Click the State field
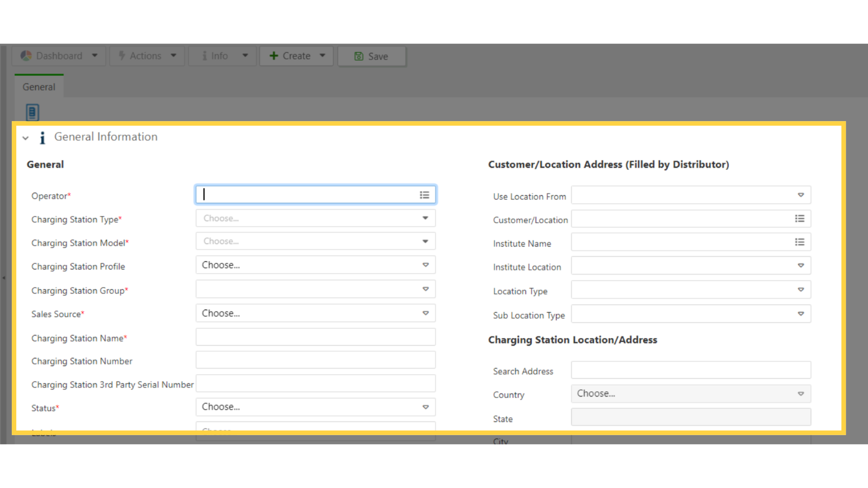Viewport: 868px width, 488px height. [691, 417]
